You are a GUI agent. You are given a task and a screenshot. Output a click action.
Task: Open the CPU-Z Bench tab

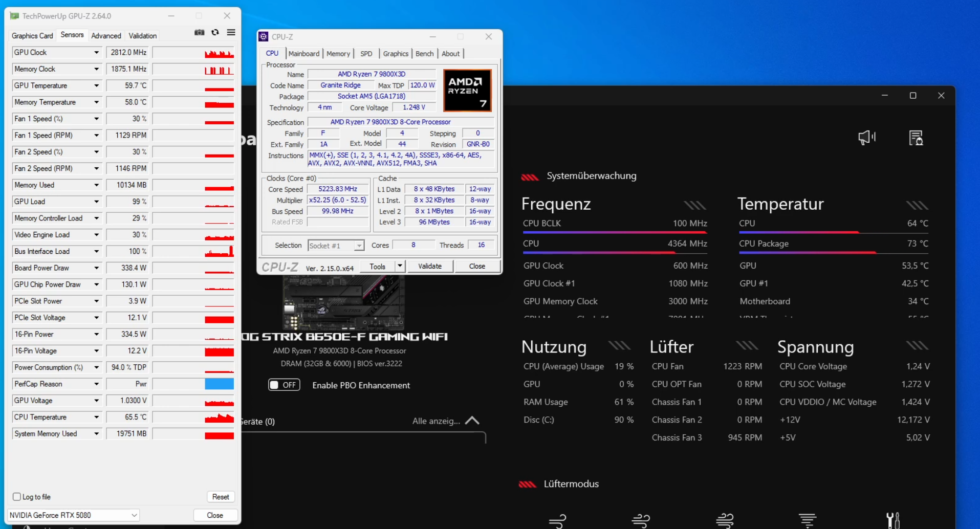point(424,54)
